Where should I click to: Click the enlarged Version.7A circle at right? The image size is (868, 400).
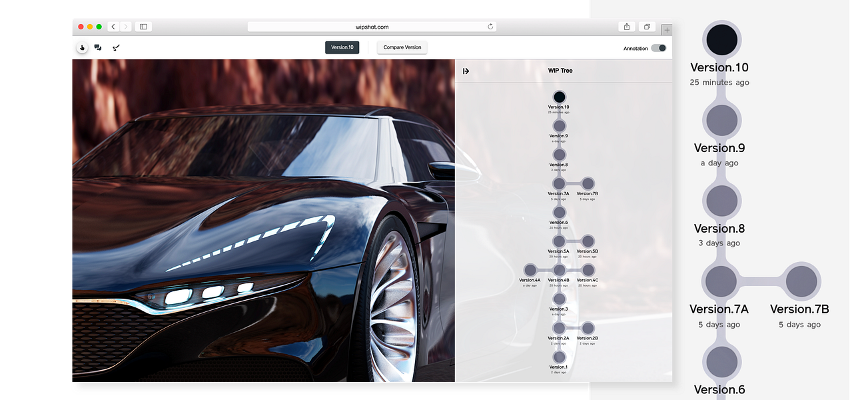[721, 282]
